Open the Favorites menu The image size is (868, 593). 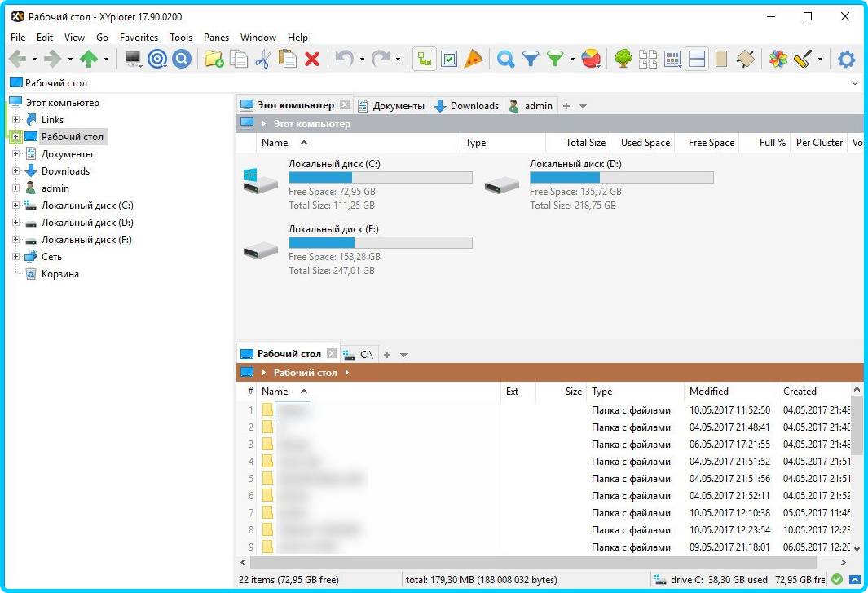[x=139, y=38]
